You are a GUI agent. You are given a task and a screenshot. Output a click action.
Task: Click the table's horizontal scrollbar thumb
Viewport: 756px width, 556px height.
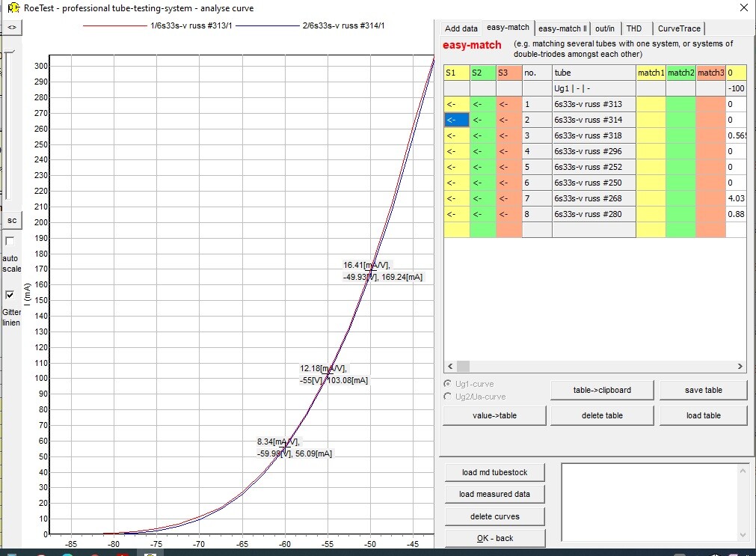pyautogui.click(x=463, y=367)
